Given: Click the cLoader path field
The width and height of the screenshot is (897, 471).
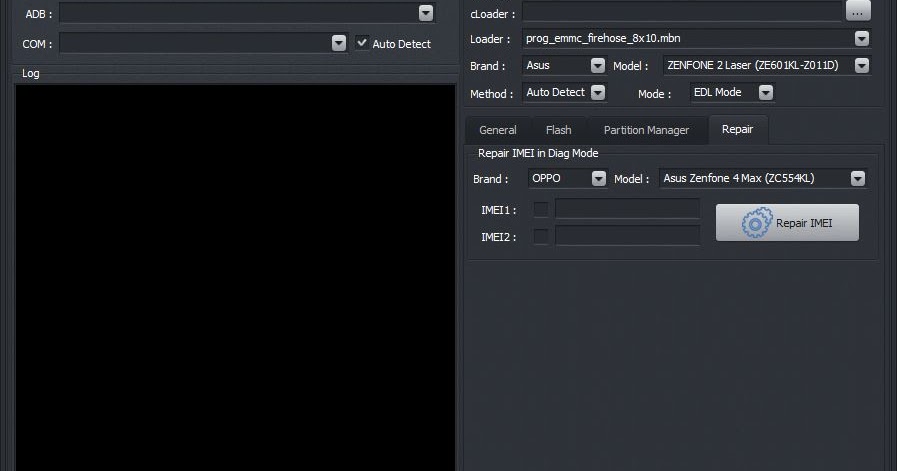Looking at the screenshot, I should [682, 12].
